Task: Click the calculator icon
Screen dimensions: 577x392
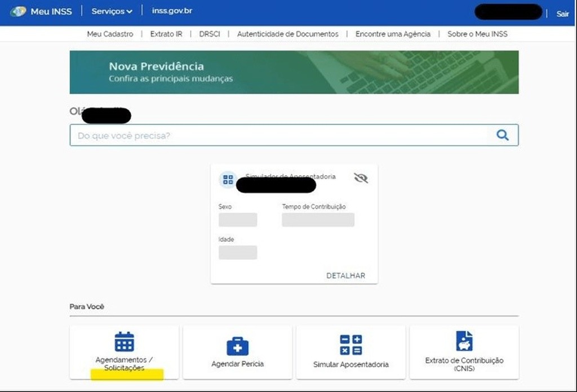Action: 350,345
